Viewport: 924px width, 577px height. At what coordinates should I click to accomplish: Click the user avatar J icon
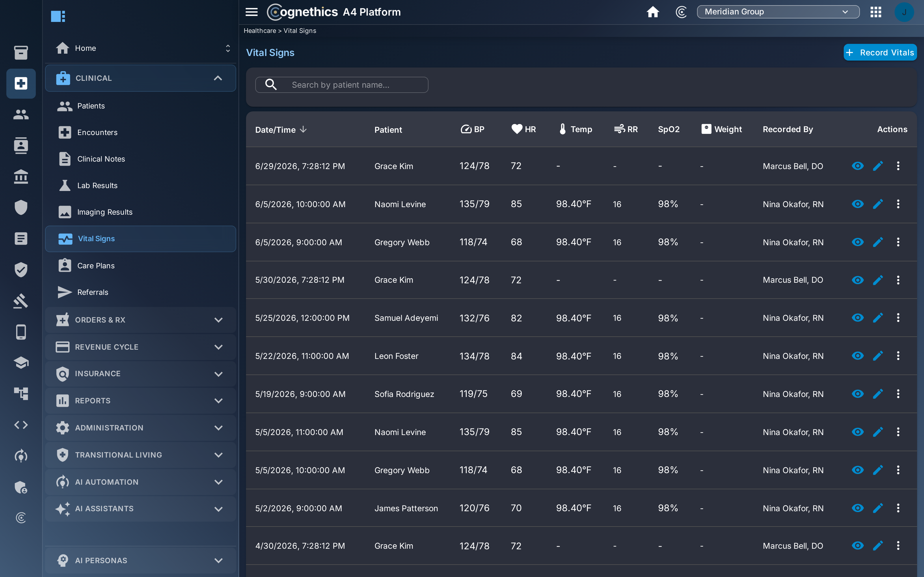pyautogui.click(x=904, y=12)
